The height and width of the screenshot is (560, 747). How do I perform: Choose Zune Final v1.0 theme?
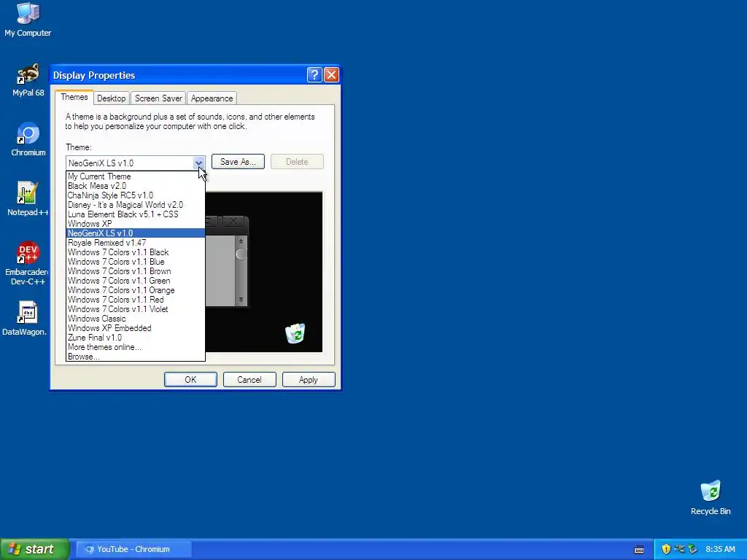tap(135, 338)
